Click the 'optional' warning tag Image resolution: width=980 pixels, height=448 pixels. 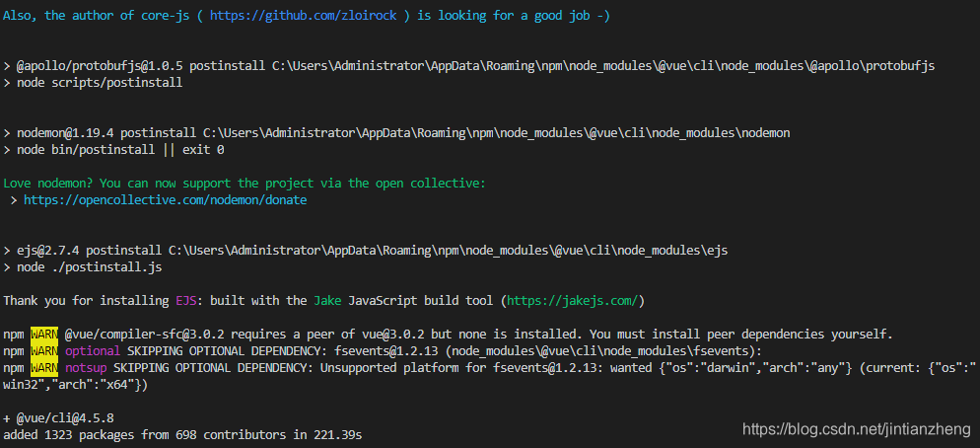point(93,351)
